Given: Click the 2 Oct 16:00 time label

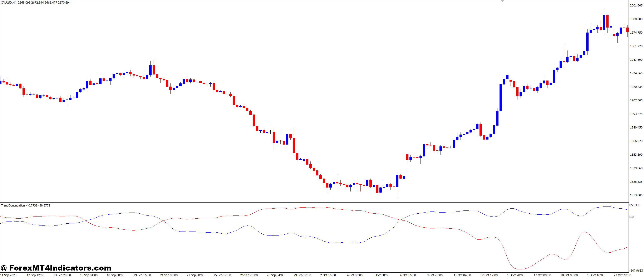Looking at the screenshot, I should pyautogui.click(x=328, y=275).
